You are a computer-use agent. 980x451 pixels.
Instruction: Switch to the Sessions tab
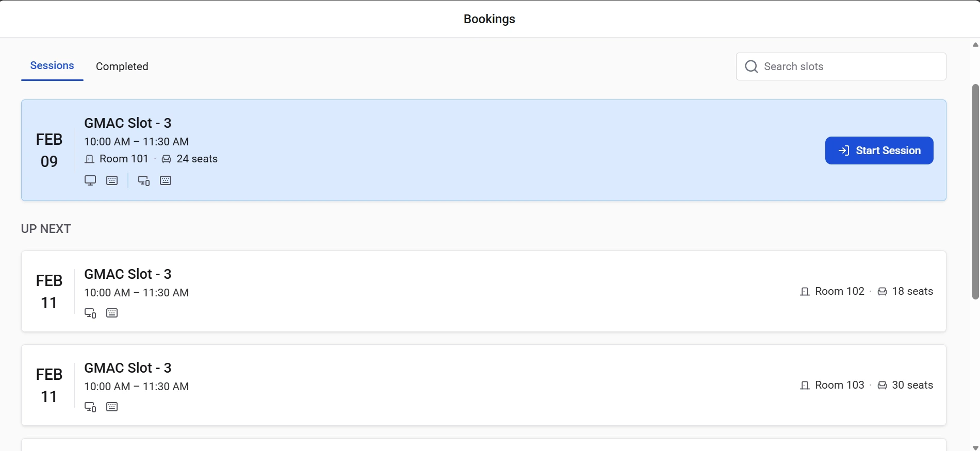pyautogui.click(x=52, y=66)
